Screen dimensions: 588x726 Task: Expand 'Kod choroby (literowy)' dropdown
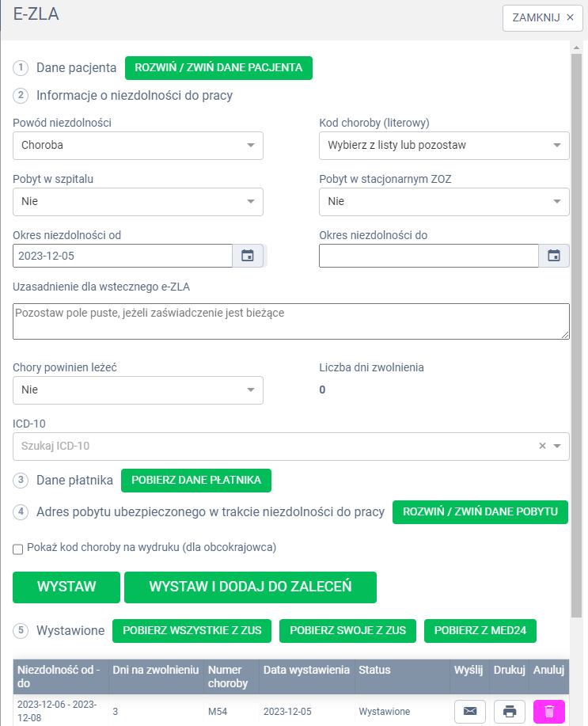pos(444,146)
